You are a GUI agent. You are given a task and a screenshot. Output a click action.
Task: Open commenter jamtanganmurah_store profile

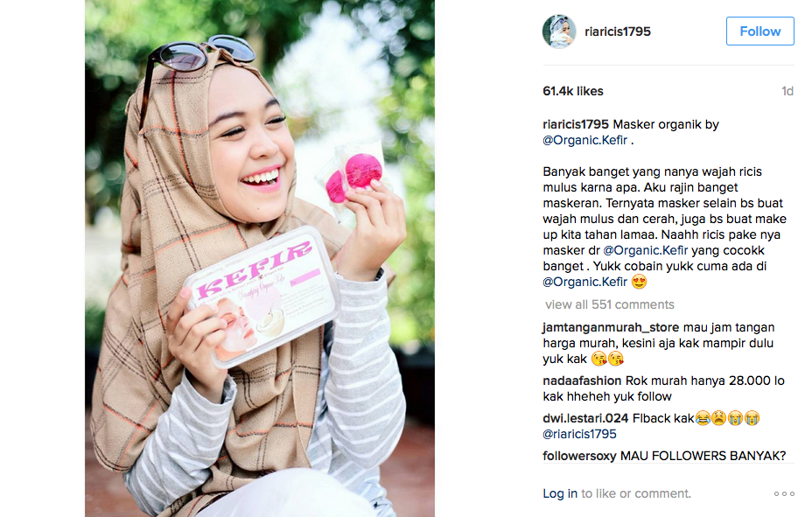611,327
